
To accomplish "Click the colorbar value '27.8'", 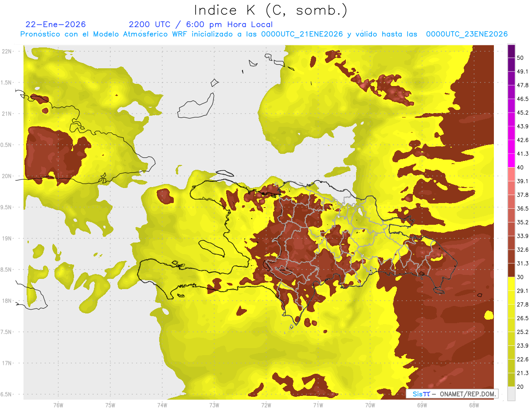I will 523,304.
